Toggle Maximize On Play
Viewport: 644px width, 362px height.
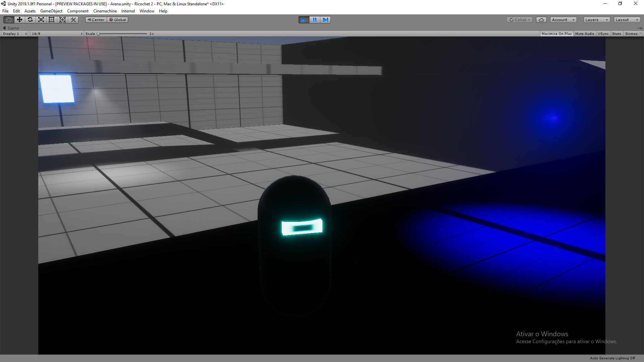tap(556, 34)
